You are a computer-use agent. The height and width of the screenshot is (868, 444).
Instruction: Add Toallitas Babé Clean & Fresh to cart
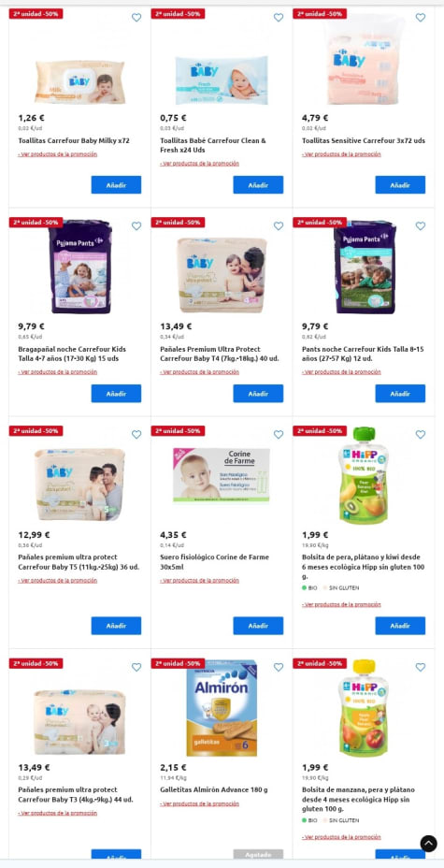click(x=258, y=185)
